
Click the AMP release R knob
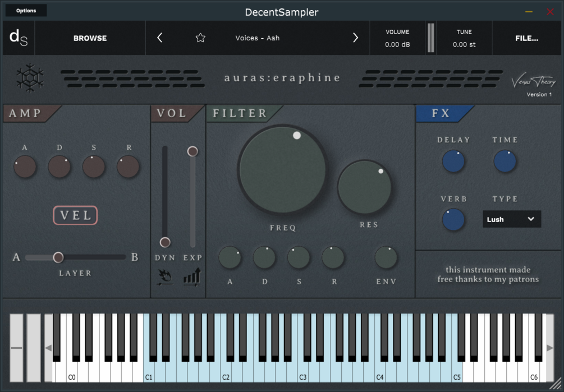pyautogui.click(x=128, y=167)
